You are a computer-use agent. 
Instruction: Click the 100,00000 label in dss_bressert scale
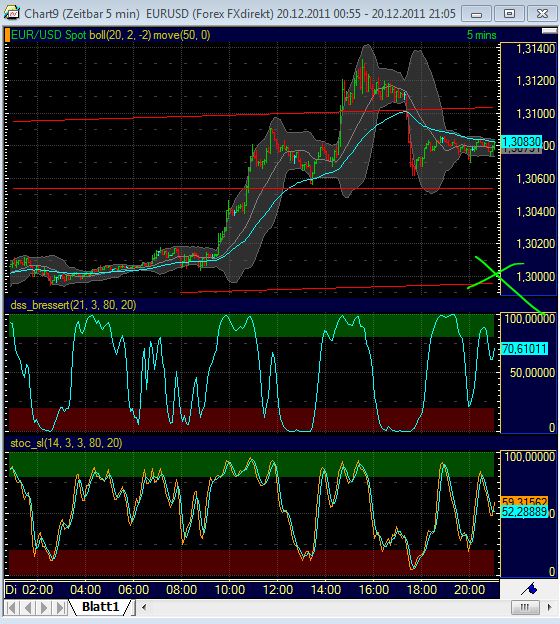click(x=529, y=319)
